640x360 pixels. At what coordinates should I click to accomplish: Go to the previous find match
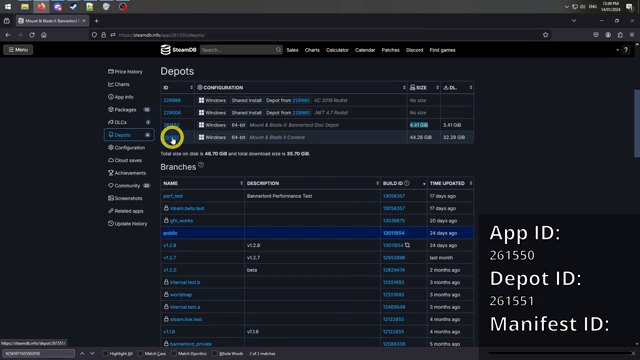tap(82, 353)
